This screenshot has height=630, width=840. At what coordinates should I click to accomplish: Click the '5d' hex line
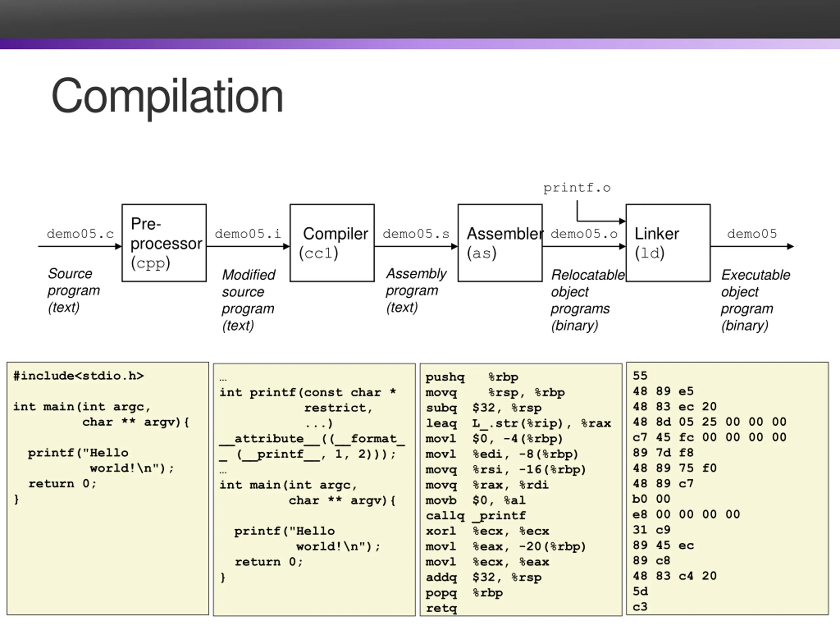(640, 592)
